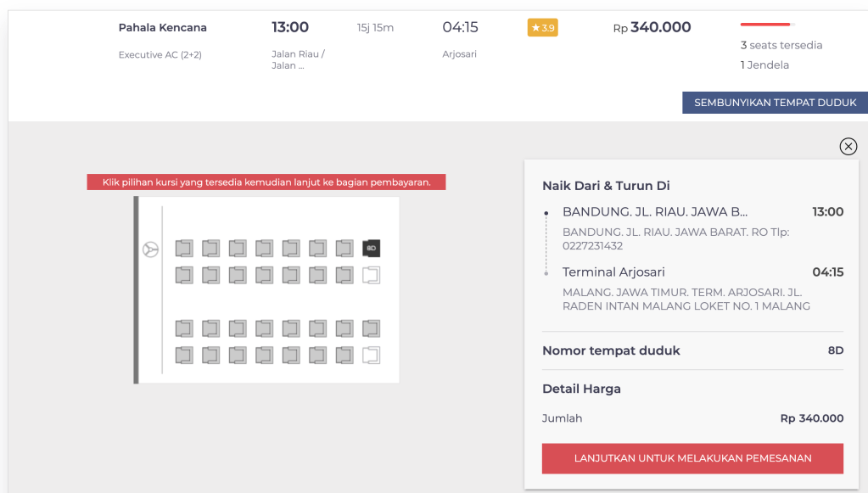Image resolution: width=868 pixels, height=493 pixels.
Task: Click the red seat selection instruction banner
Action: pos(266,182)
